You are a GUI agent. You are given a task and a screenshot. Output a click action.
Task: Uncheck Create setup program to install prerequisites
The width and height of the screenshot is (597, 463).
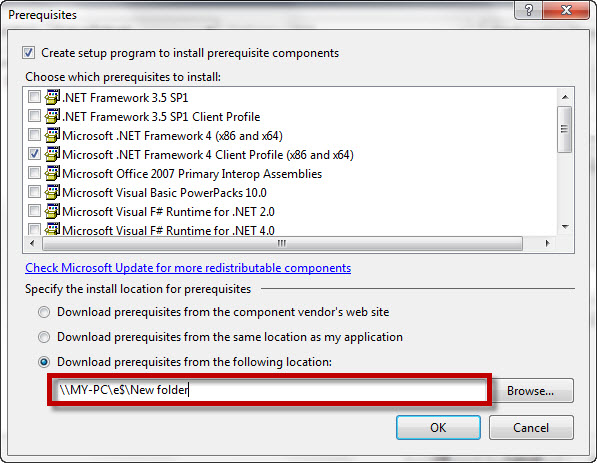click(29, 53)
